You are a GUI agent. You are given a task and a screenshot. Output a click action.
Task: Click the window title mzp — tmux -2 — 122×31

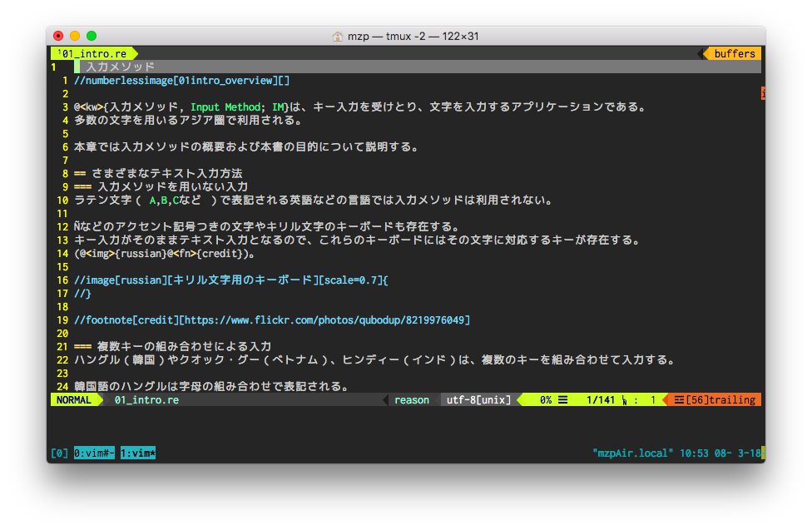(x=413, y=37)
